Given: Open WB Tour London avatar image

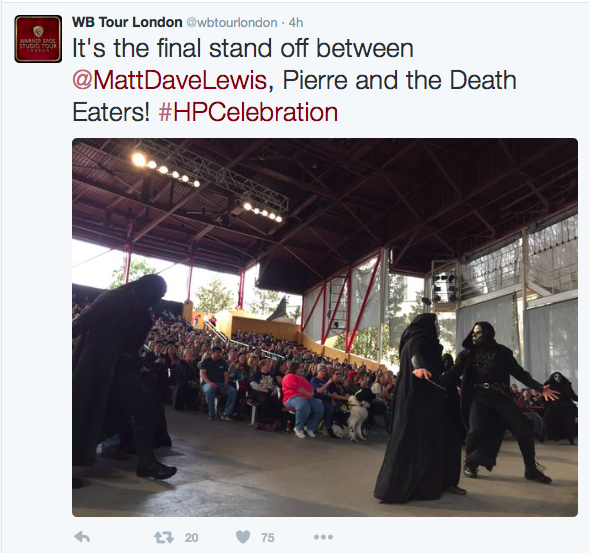Looking at the screenshot, I should pyautogui.click(x=38, y=39).
